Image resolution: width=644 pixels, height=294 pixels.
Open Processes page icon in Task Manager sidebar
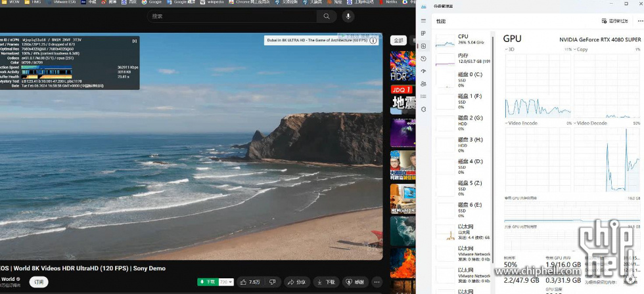tap(423, 33)
